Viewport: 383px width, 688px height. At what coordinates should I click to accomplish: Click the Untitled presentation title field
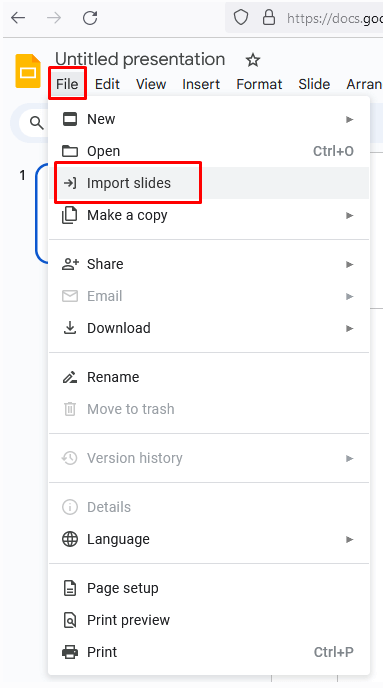[140, 59]
